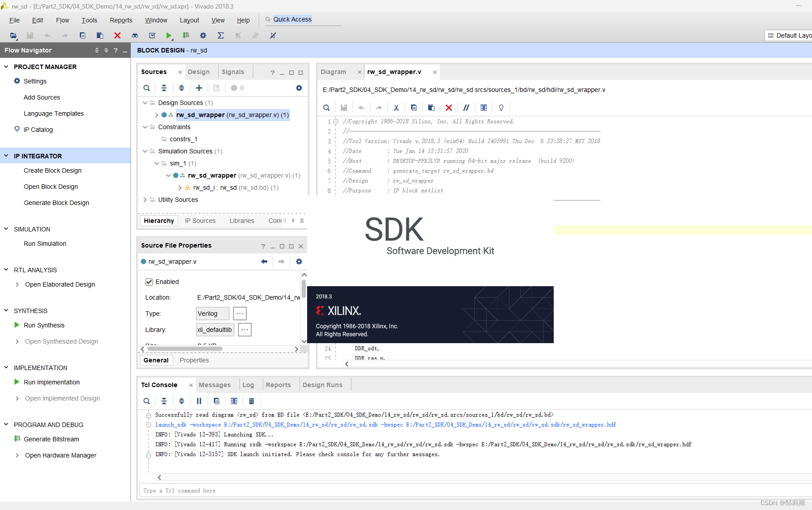
Task: Click the red X delete icon in main toolbar
Action: (117, 35)
